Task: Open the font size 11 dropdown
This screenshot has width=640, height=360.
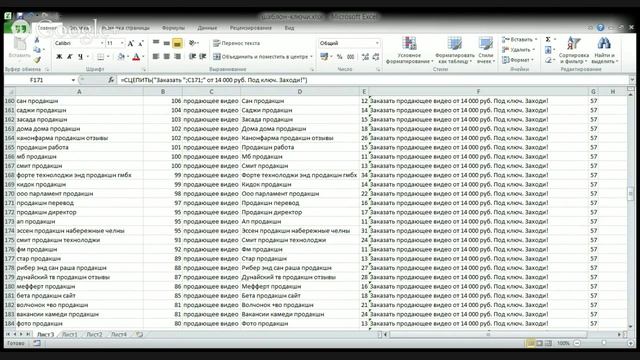Action: point(122,43)
